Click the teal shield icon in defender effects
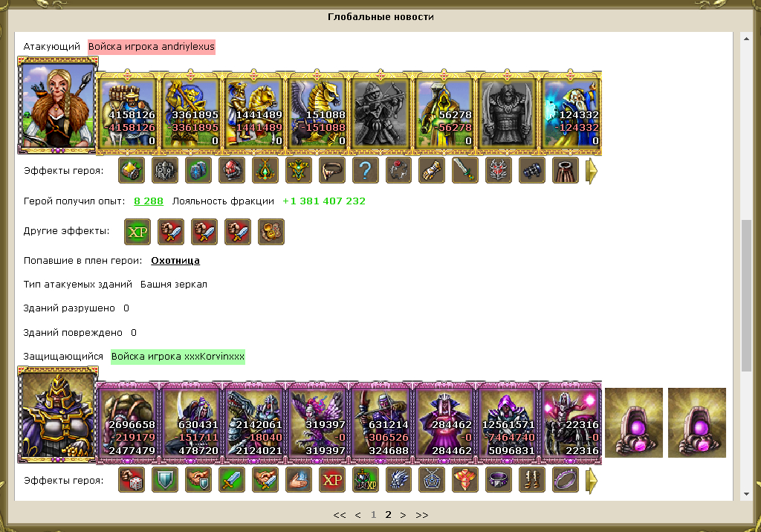Screen dimensions: 761x532 click(x=165, y=480)
